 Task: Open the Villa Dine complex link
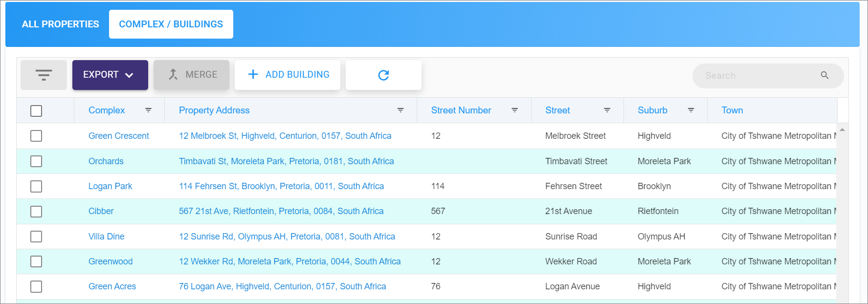(x=107, y=237)
